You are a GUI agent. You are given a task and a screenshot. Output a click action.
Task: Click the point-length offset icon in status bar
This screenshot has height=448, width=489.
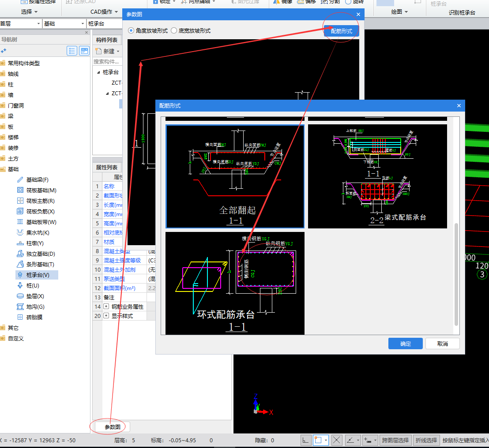point(368,440)
